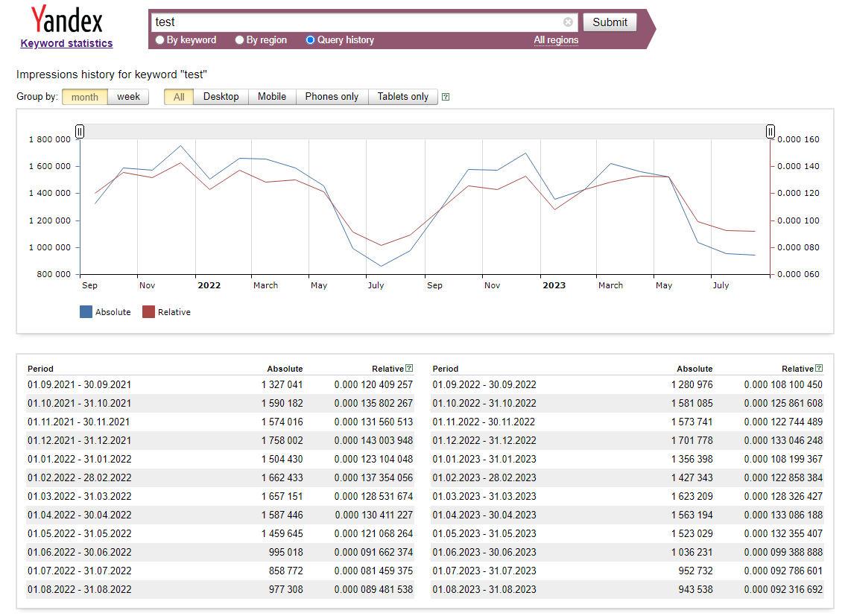Click the left chart range slider handle

point(79,131)
